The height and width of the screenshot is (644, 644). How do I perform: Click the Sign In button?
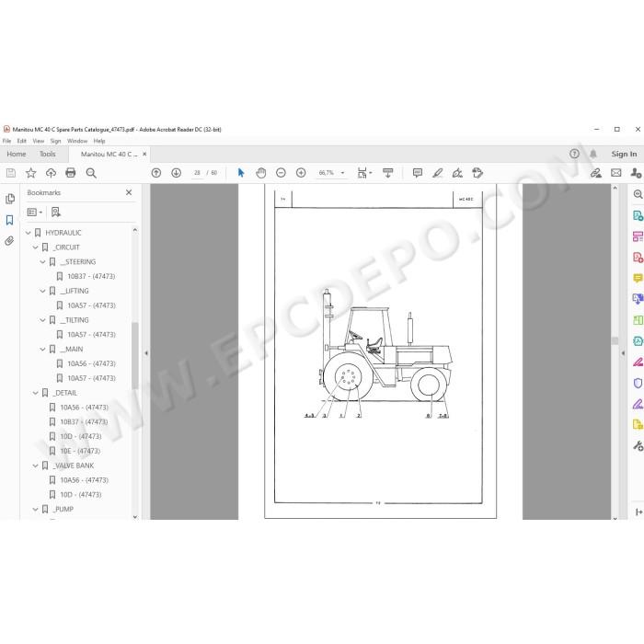(x=624, y=154)
